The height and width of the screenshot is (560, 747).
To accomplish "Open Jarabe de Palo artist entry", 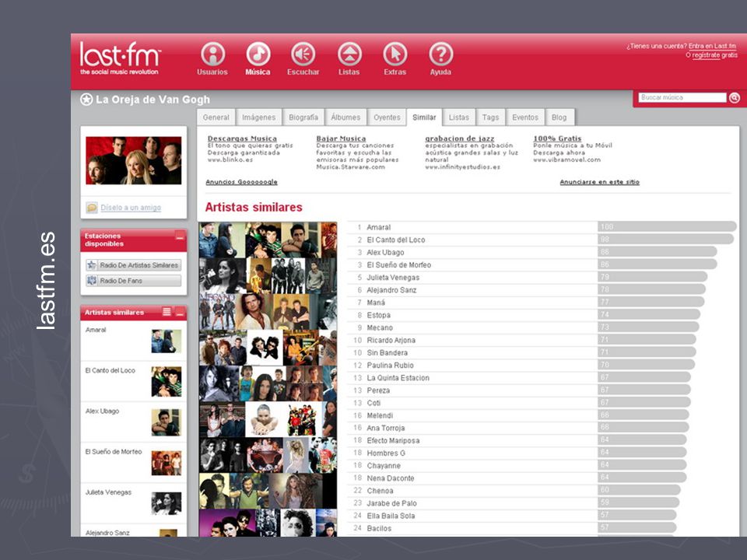I will click(x=391, y=503).
